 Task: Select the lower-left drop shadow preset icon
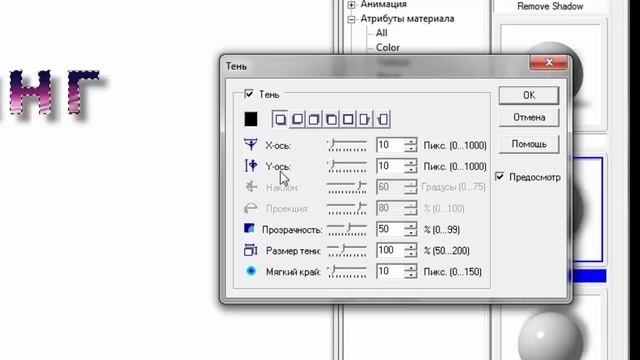tap(297, 119)
